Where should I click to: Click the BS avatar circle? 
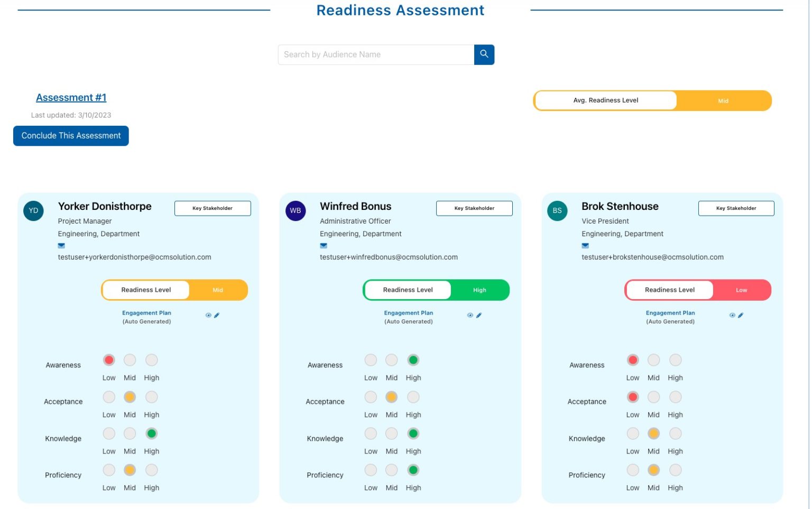coord(557,210)
